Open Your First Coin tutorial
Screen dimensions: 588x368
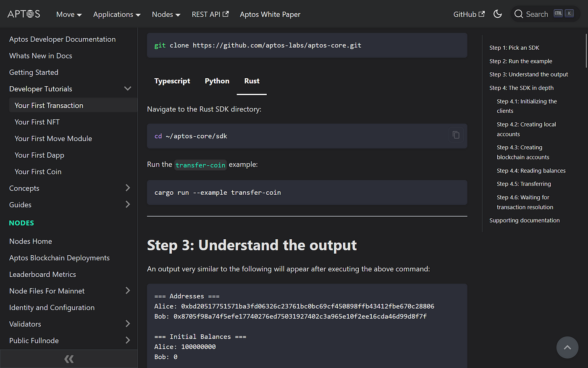[x=38, y=172]
